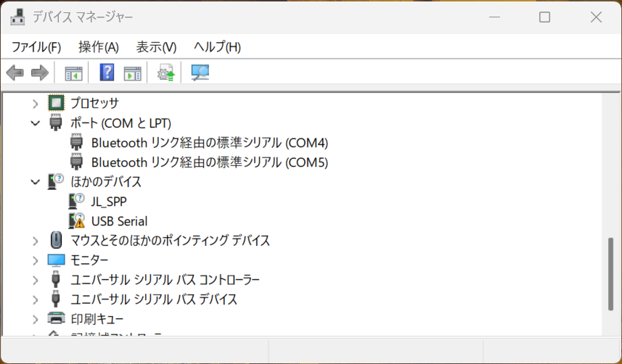Click the monitor icon beside モニター
This screenshot has width=622, height=364.
pyautogui.click(x=56, y=260)
